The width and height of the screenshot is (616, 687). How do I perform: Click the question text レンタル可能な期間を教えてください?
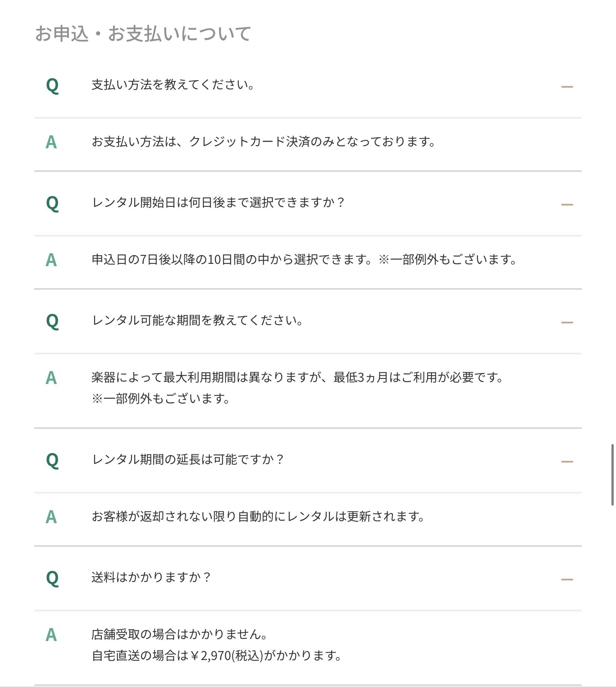coord(197,320)
